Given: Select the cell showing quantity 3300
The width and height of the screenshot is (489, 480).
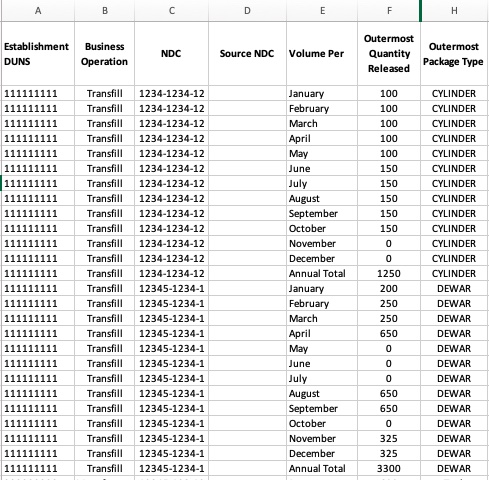Looking at the screenshot, I should [x=389, y=469].
